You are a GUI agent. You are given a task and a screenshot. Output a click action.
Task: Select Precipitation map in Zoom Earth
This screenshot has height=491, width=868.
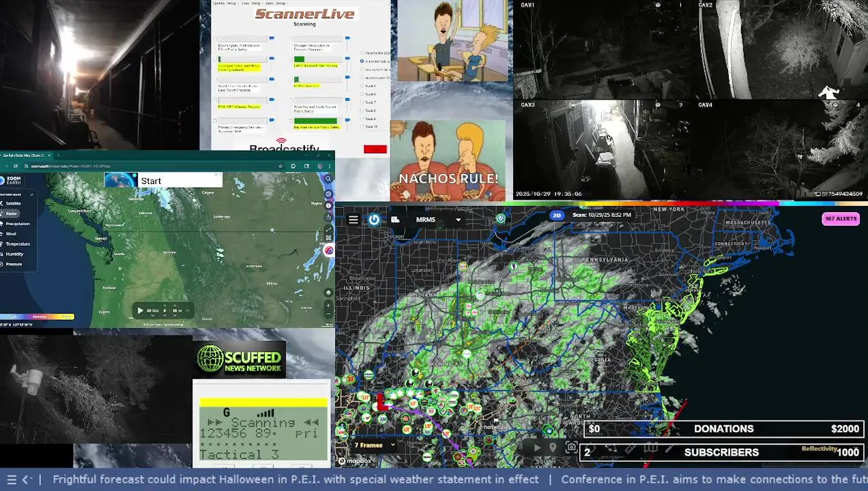pos(16,224)
